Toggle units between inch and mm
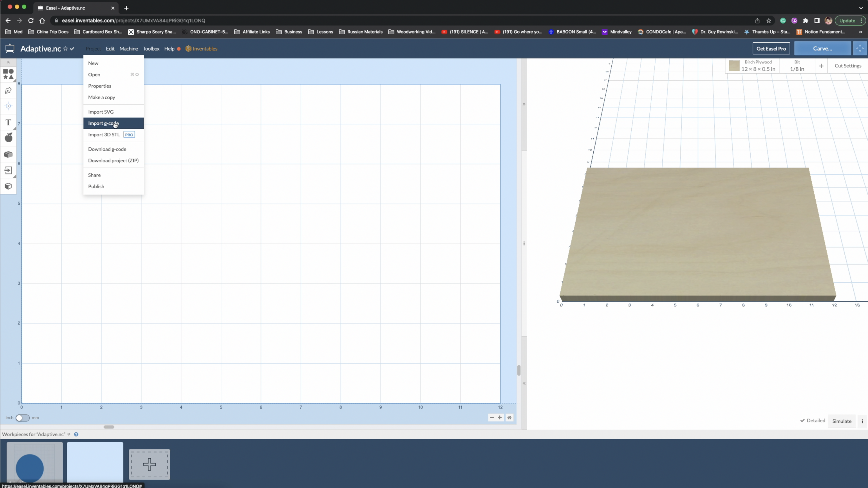Screen dimensions: 868x488 coord(22,417)
